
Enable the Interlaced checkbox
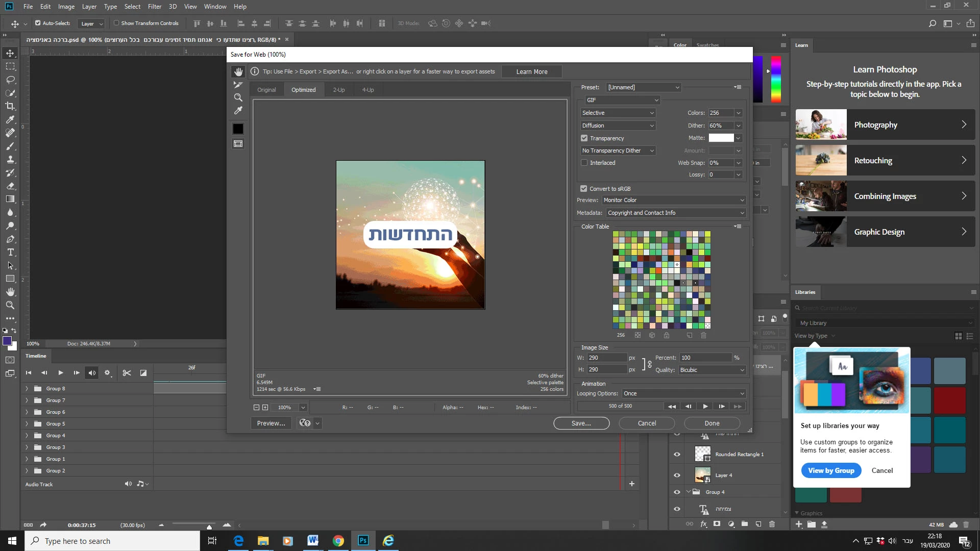point(584,163)
